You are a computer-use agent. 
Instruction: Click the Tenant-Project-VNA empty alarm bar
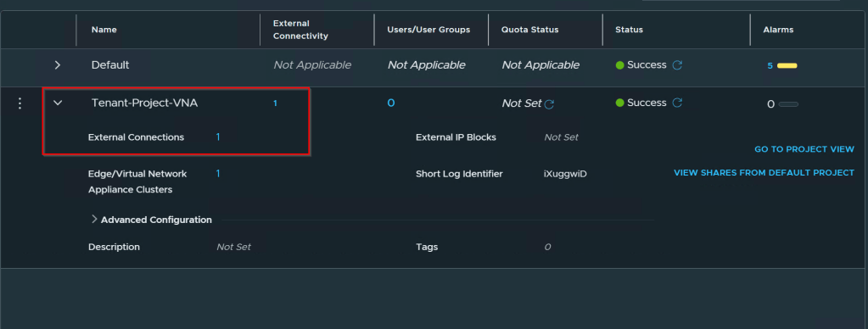pos(788,104)
